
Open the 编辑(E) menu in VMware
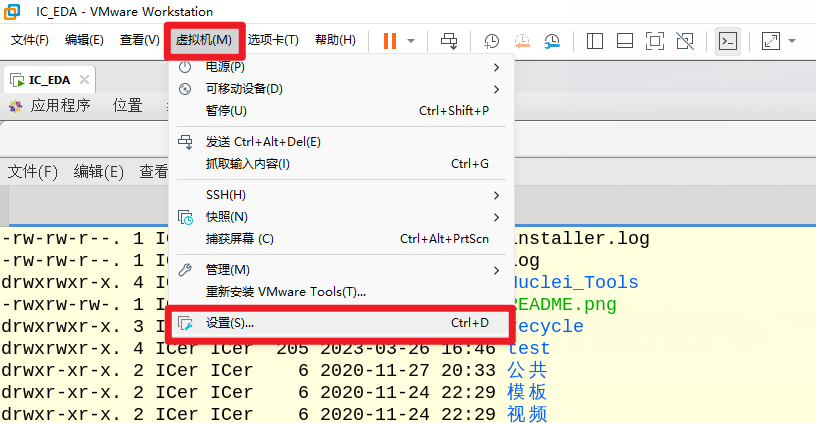click(84, 40)
